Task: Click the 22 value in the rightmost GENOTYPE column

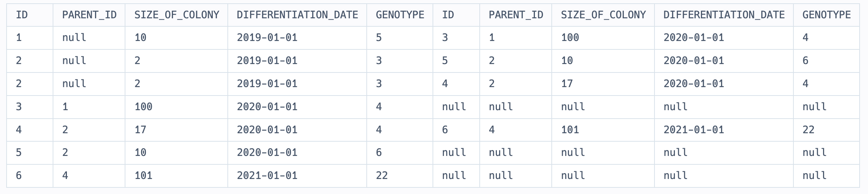Action: [808, 130]
